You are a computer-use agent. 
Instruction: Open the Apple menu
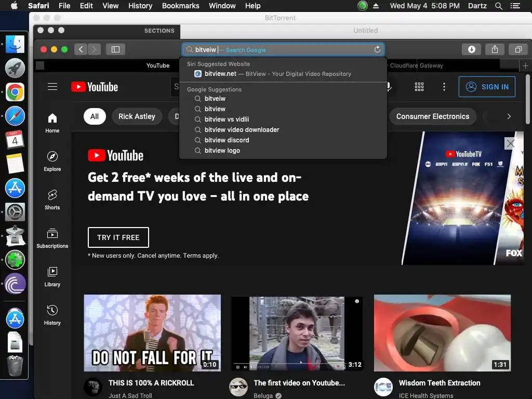[14, 6]
